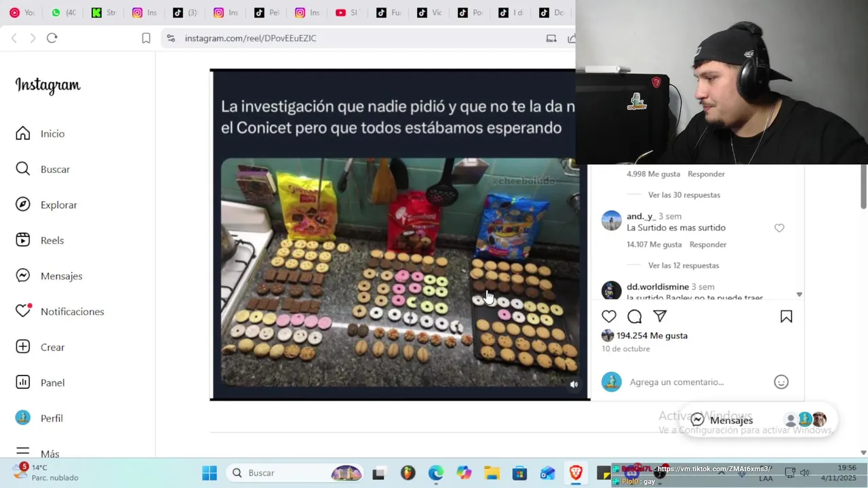This screenshot has width=868, height=488.
Task: Open the Reels icon in sidebar
Action: pyautogui.click(x=23, y=240)
